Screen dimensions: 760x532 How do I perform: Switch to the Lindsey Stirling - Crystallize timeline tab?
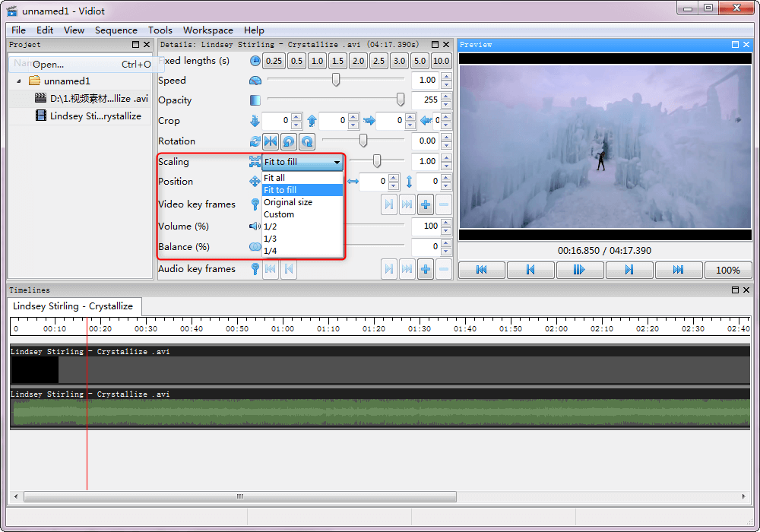point(73,306)
